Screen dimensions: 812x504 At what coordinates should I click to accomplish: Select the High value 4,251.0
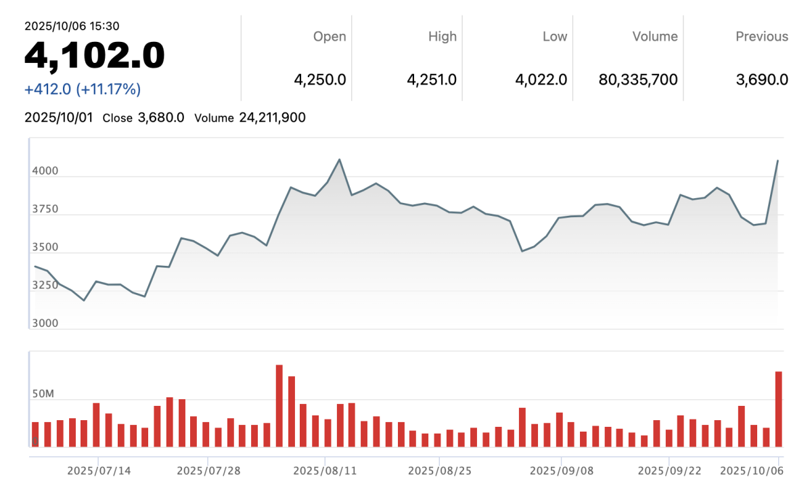(431, 80)
